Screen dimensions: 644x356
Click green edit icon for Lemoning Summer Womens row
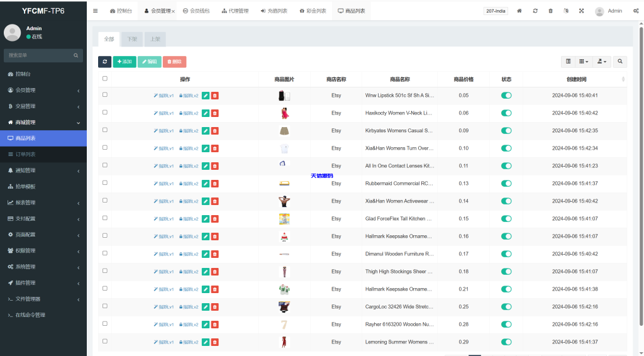206,342
